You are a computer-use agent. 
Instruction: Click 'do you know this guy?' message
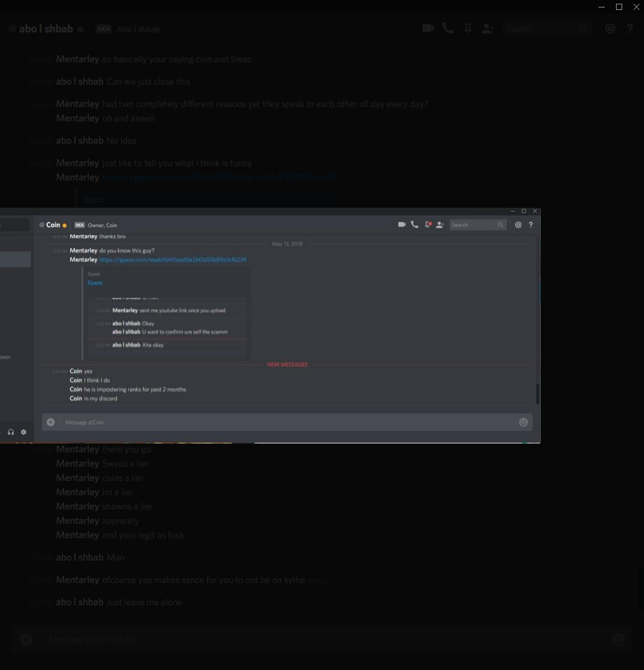[x=126, y=251]
